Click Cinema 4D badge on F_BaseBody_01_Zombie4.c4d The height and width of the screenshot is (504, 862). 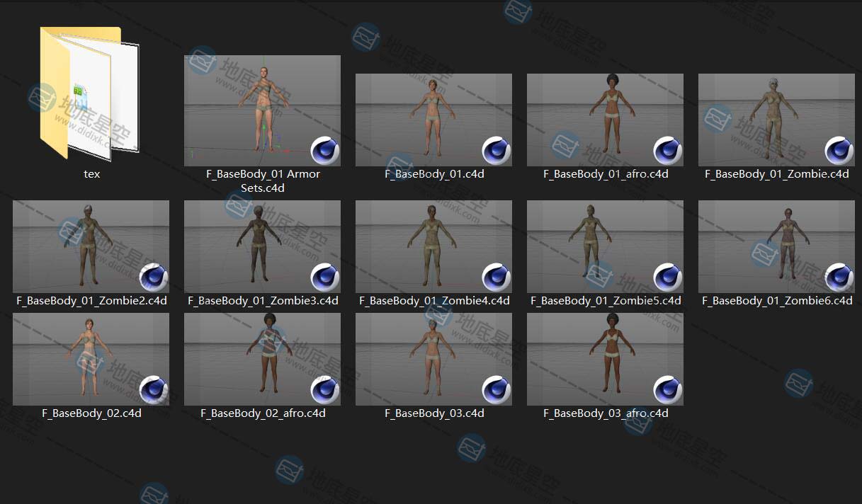click(x=497, y=277)
